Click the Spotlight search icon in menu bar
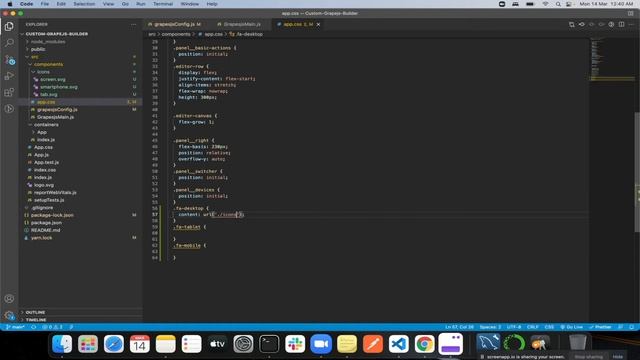The image size is (640, 360). (558, 4)
